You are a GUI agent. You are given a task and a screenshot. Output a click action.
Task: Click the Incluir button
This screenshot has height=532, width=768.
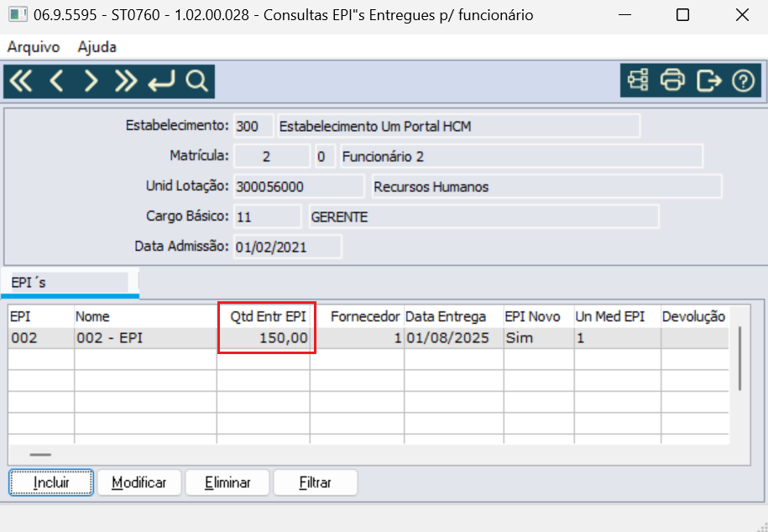pos(51,482)
